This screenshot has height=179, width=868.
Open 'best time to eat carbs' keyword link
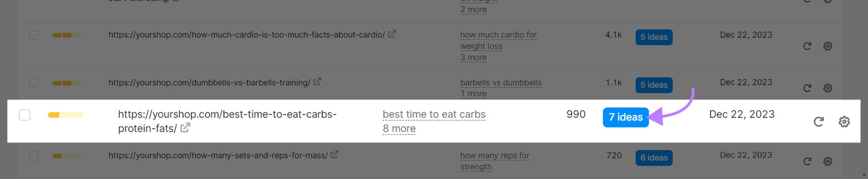click(x=434, y=115)
